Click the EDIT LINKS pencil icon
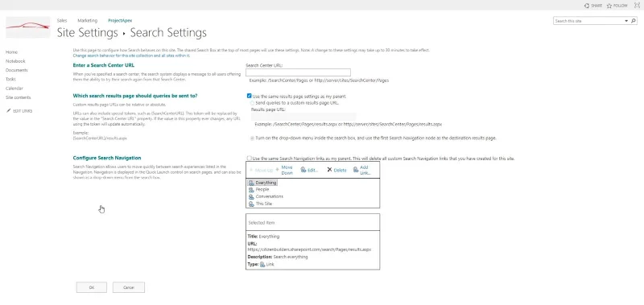The width and height of the screenshot is (644, 305). point(9,111)
